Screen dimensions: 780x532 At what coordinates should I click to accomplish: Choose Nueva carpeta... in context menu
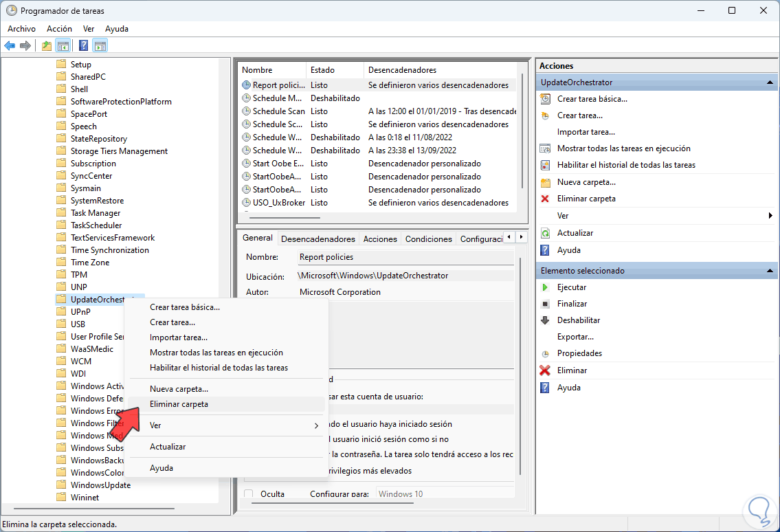click(227, 389)
